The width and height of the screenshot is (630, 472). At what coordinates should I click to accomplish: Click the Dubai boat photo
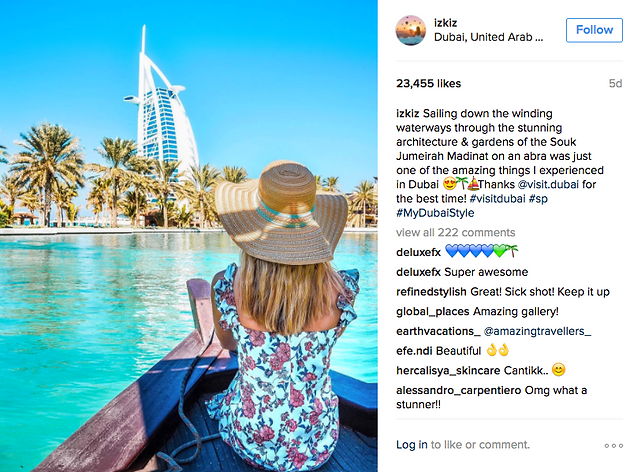[x=188, y=236]
